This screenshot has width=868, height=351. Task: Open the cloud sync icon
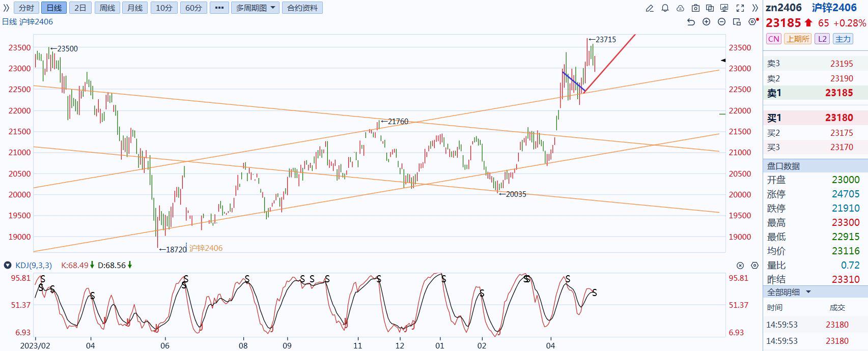coord(680,8)
